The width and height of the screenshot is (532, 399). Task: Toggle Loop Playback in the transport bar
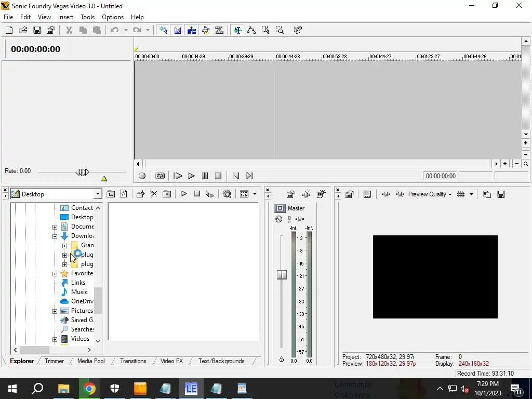[160, 176]
